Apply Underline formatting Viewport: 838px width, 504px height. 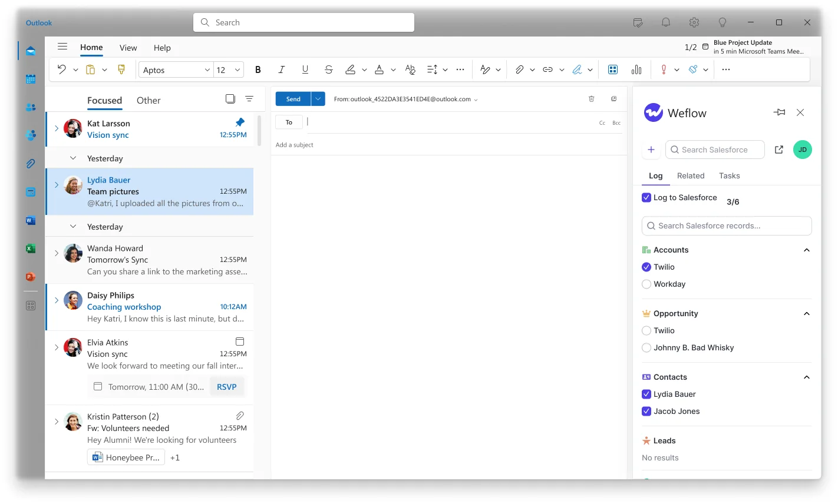pos(305,69)
